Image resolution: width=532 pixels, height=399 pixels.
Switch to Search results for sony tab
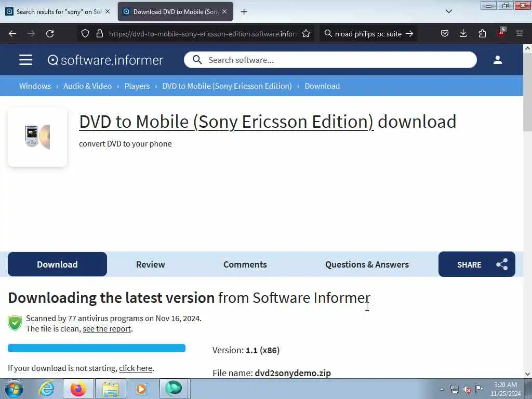(x=58, y=11)
